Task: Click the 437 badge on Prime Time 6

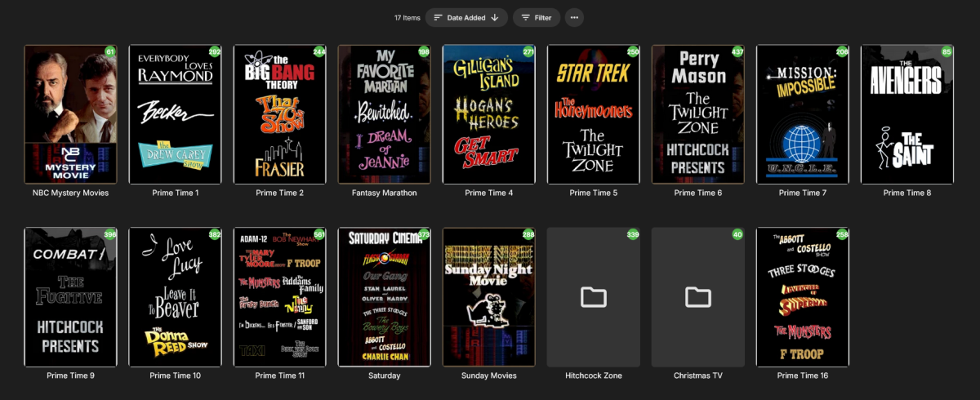Action: 737,51
